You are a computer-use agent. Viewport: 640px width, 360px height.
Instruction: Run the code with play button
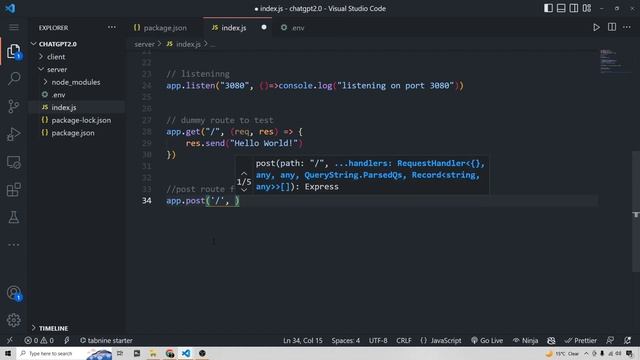596,27
